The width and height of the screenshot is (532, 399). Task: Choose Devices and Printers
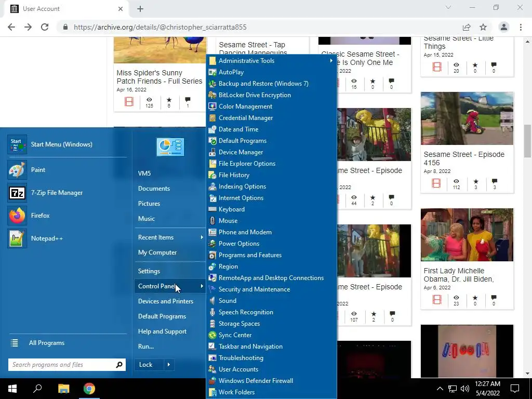click(x=165, y=301)
